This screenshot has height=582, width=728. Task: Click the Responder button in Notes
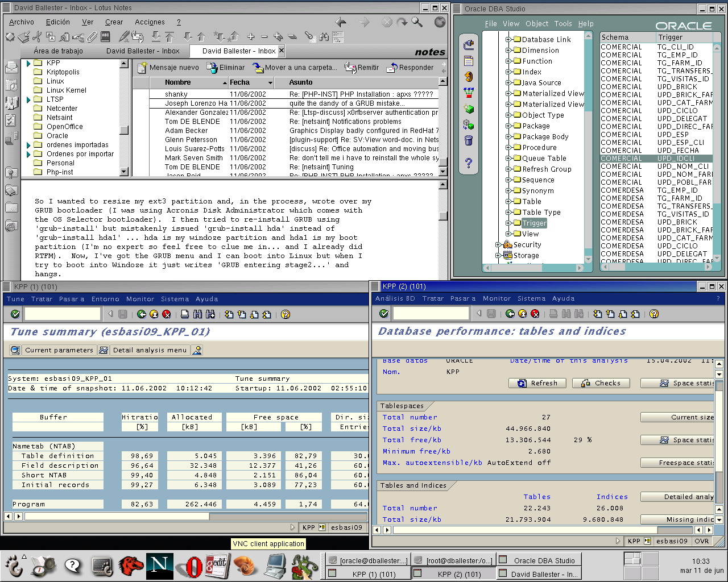[x=409, y=68]
